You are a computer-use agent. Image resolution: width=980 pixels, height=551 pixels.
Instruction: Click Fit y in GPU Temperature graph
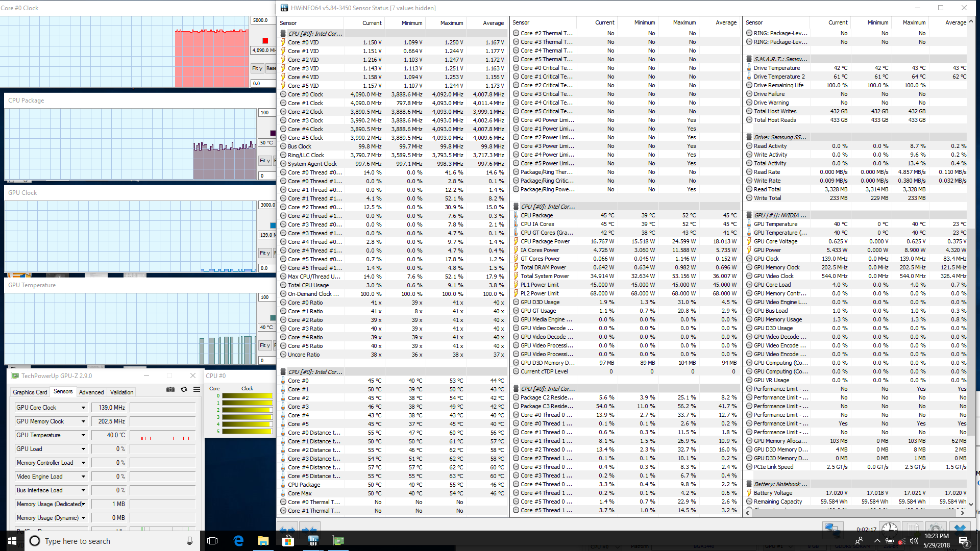[265, 345]
